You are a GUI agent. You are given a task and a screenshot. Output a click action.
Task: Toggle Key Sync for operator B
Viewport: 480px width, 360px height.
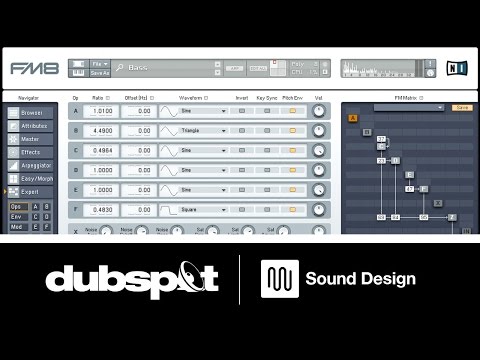pos(267,131)
